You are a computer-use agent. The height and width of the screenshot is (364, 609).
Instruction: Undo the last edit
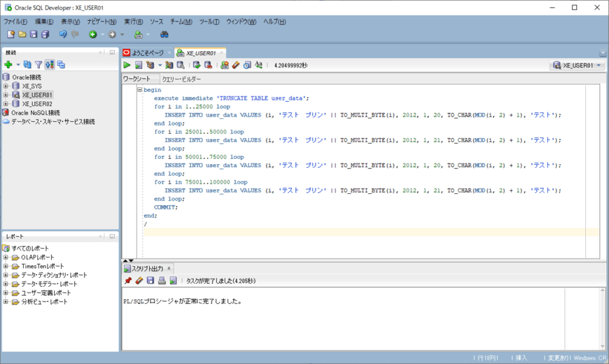point(63,34)
